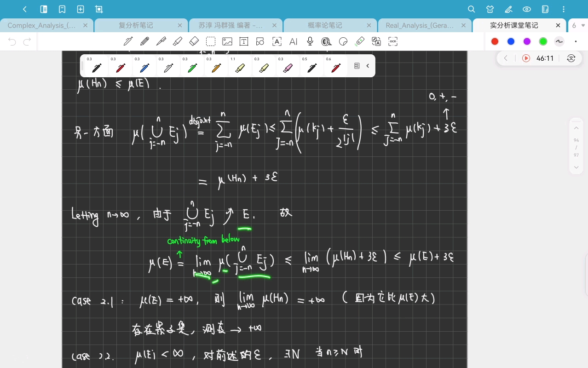Switch to 概率论笔记 tab
588x368 pixels.
325,25
